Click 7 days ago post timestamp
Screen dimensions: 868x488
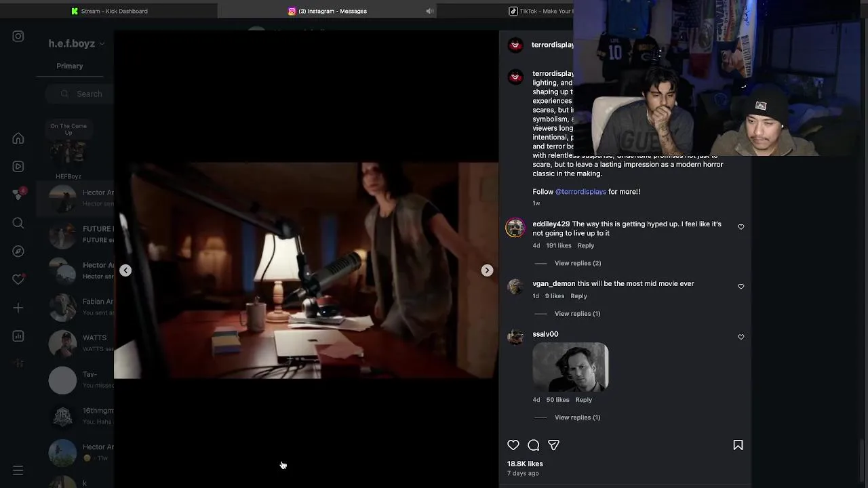(523, 473)
